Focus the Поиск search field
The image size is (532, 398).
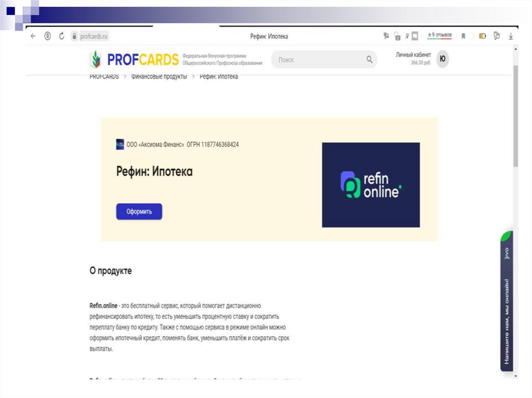324,60
